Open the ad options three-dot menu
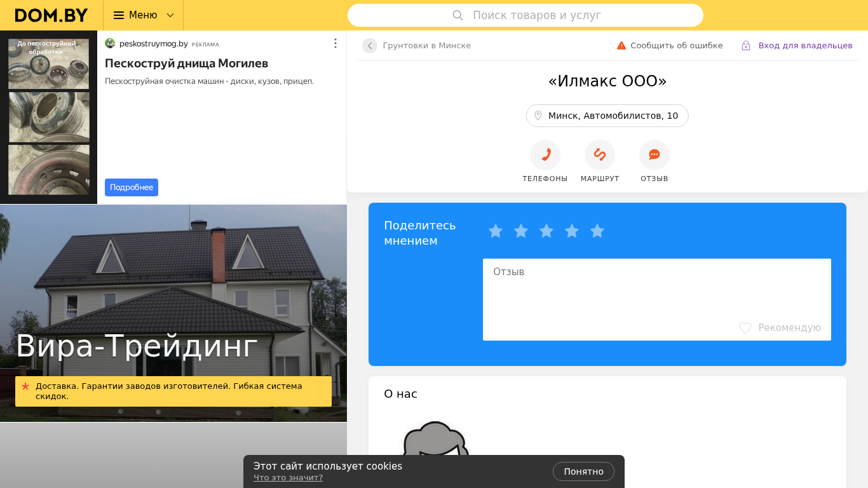 tap(336, 43)
